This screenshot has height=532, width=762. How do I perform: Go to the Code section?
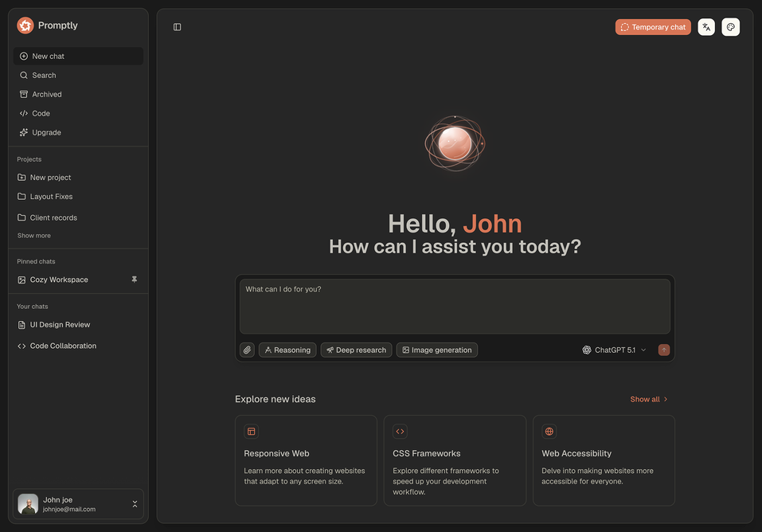[78, 113]
